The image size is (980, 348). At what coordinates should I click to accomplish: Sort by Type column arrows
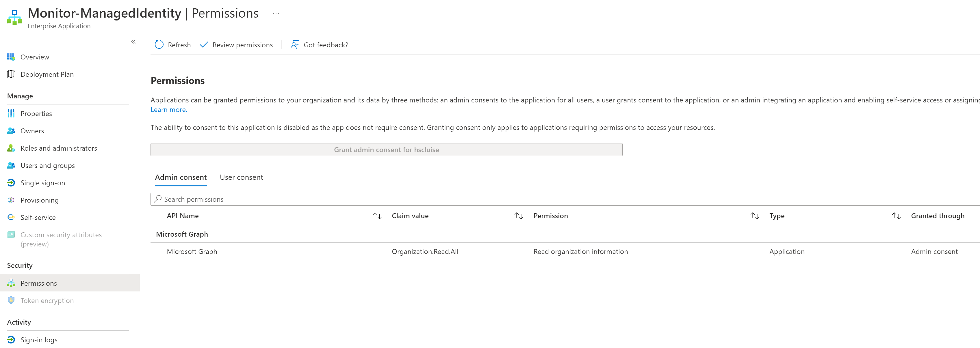click(x=896, y=216)
